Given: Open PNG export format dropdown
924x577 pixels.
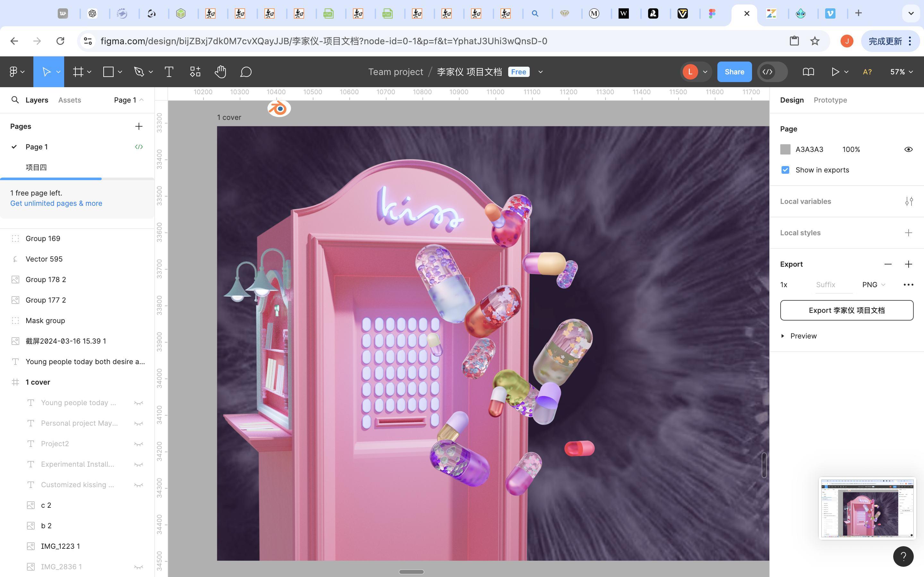Looking at the screenshot, I should pos(874,285).
